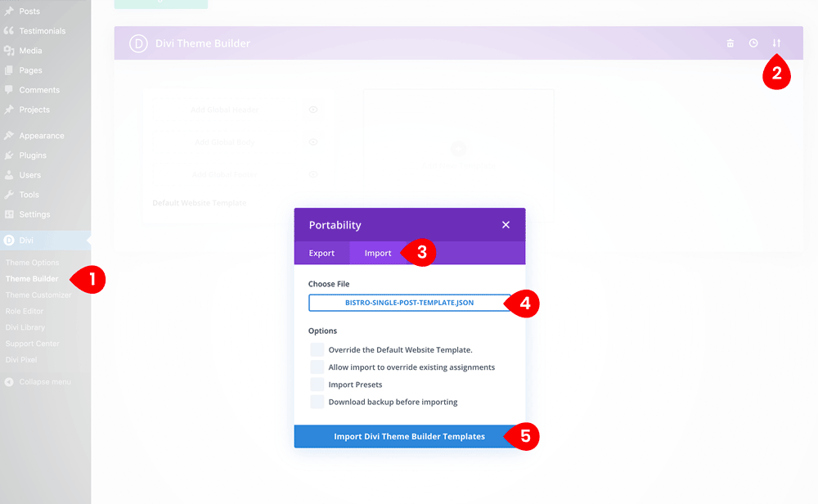Check Import Presets option
Image resolution: width=818 pixels, height=504 pixels.
pyautogui.click(x=318, y=384)
